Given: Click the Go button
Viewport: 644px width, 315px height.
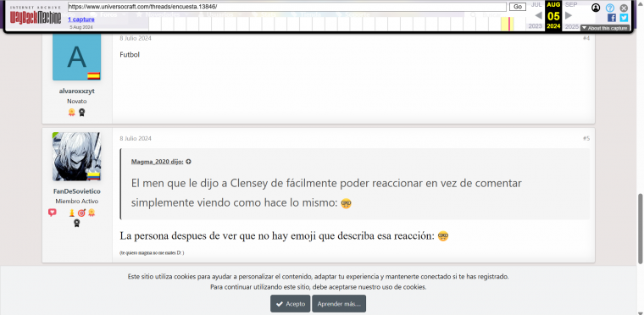Looking at the screenshot, I should click(518, 7).
